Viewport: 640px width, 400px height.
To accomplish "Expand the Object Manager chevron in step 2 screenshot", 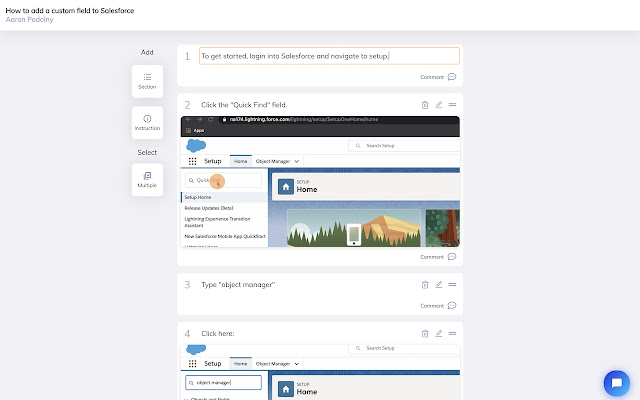I will pos(297,161).
